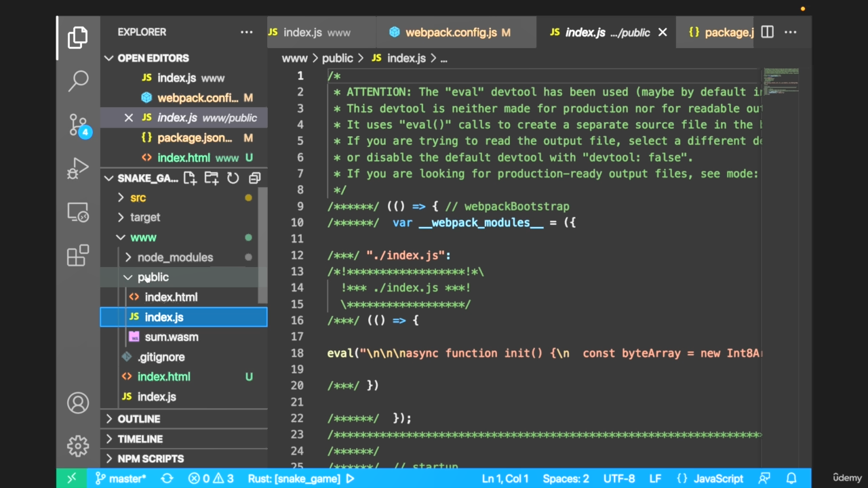The image size is (868, 488).
Task: Click the Accounts icon above the gear
Action: tap(78, 403)
